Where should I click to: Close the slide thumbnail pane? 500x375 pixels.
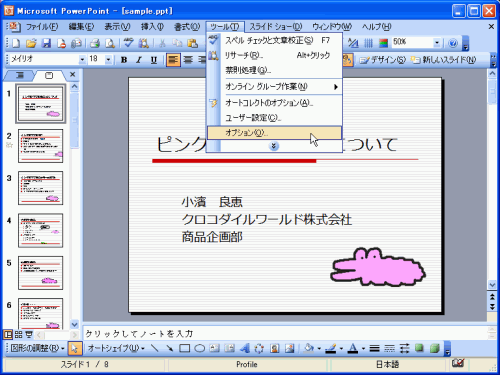(72, 75)
